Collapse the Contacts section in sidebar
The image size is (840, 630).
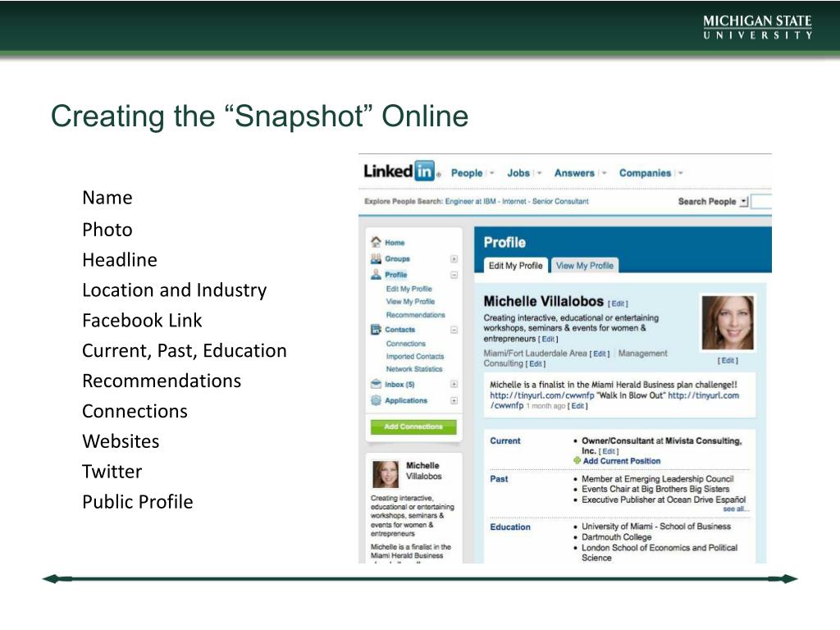(454, 330)
